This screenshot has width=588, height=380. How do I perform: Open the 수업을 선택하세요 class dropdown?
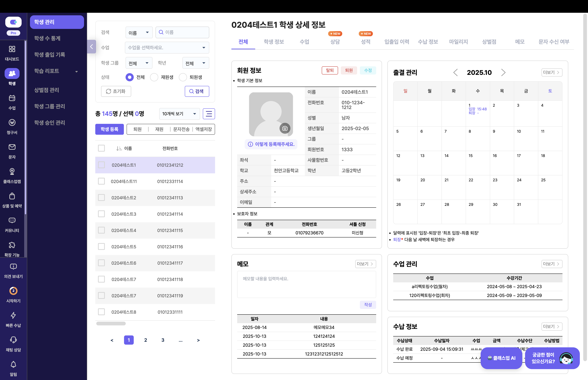tap(167, 48)
